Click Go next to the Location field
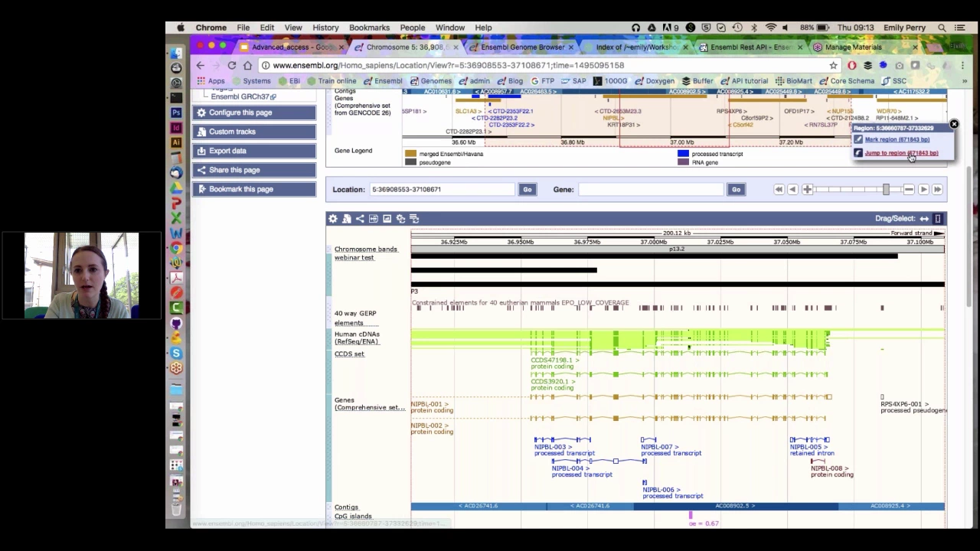 (x=527, y=189)
